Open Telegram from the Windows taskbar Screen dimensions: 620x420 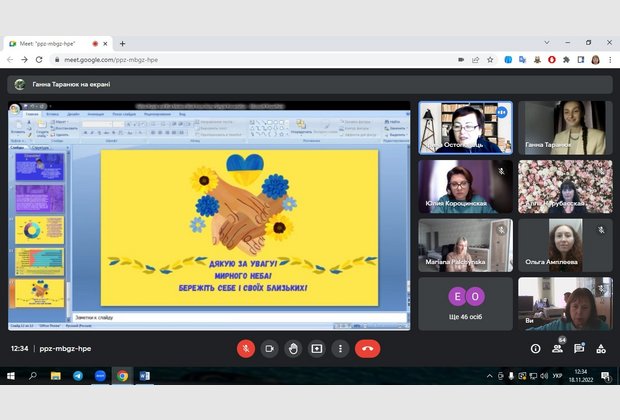[78, 376]
